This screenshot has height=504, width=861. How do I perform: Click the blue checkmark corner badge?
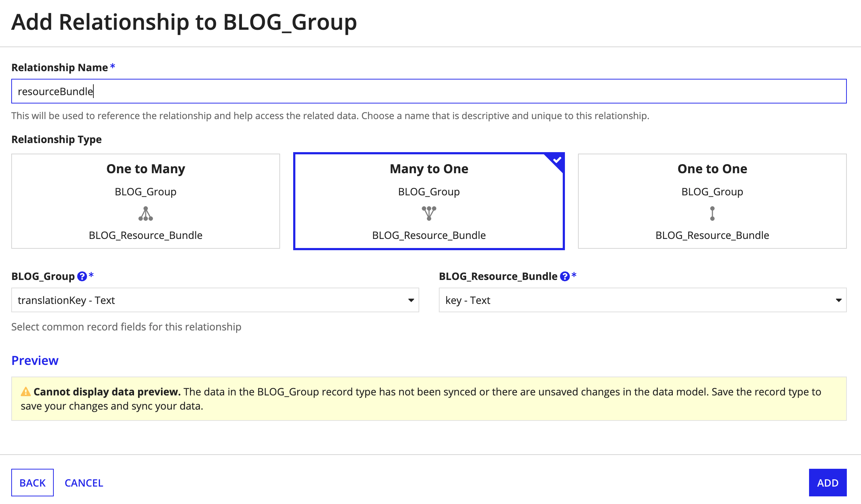pyautogui.click(x=557, y=160)
